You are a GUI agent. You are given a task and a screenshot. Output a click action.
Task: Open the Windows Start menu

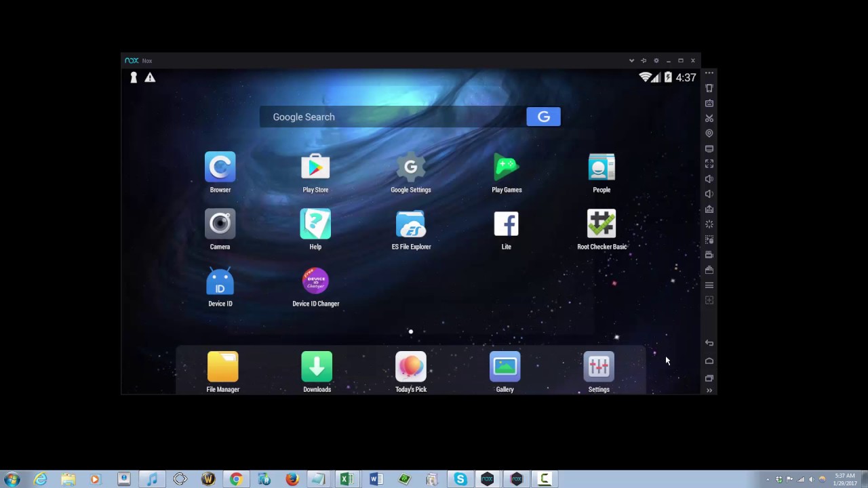point(12,479)
